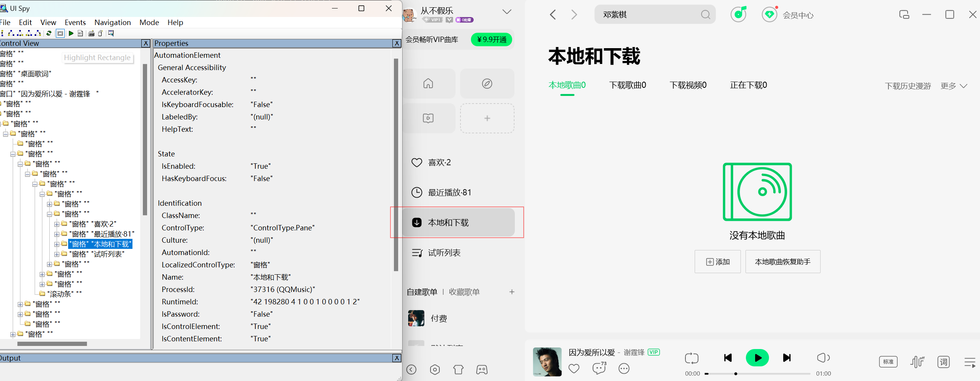
Task: Click the green start arrow in UI Spy
Action: pos(71,34)
